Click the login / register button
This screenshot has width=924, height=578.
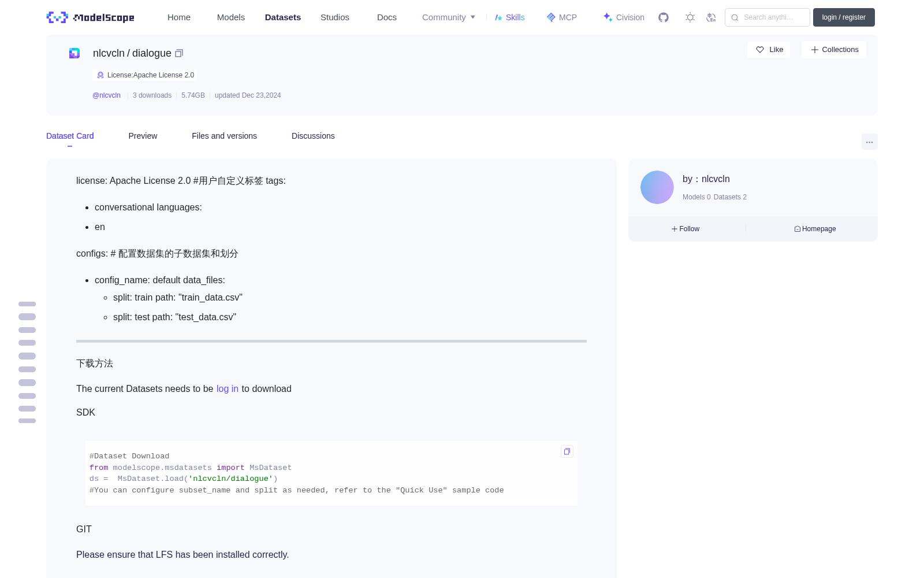click(x=844, y=17)
